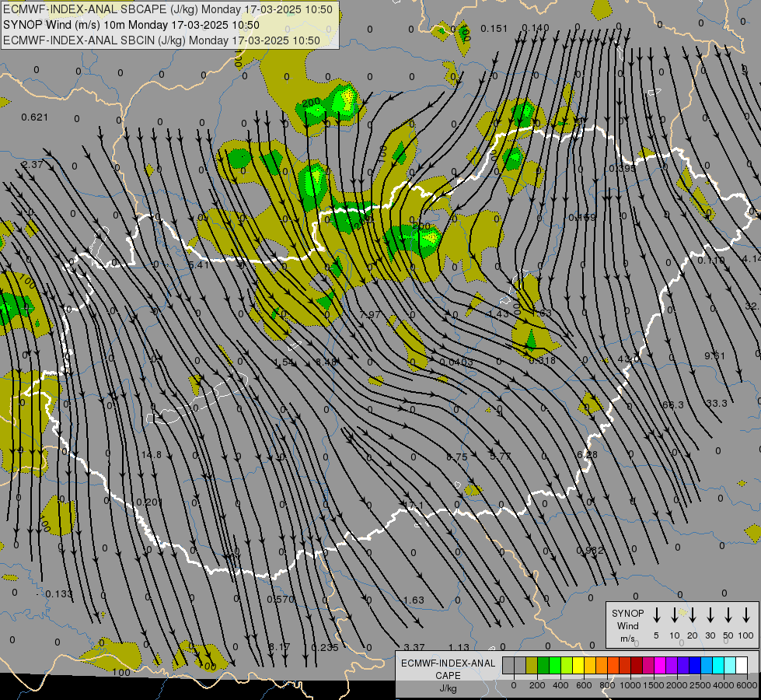Click the SYNOP Wind 10m title line
This screenshot has height=700, width=761.
coord(131,25)
